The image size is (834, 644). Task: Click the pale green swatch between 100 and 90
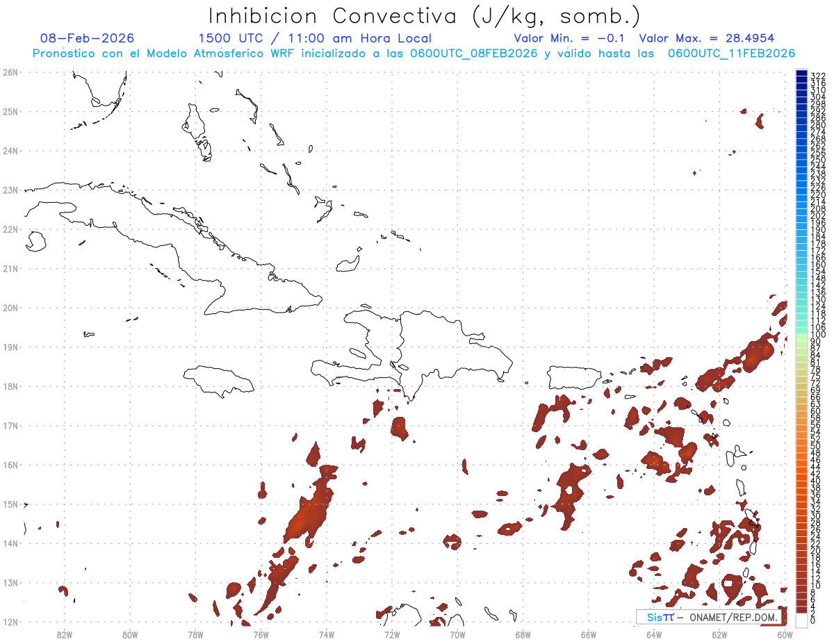click(801, 338)
